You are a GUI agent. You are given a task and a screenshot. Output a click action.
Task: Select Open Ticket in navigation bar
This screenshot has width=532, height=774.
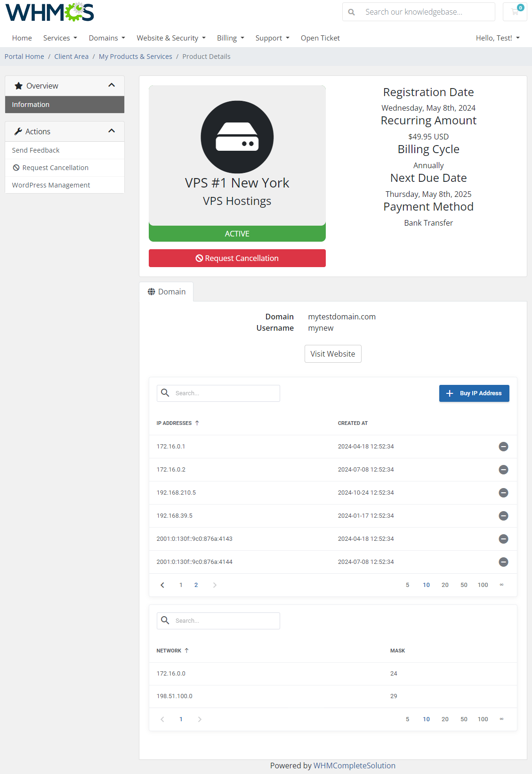pyautogui.click(x=320, y=38)
